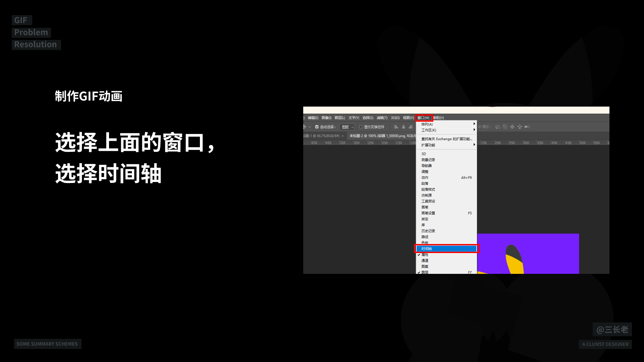Image resolution: width=644 pixels, height=362 pixels.
Task: Open the 图层 auto-select dropdown
Action: click(347, 127)
